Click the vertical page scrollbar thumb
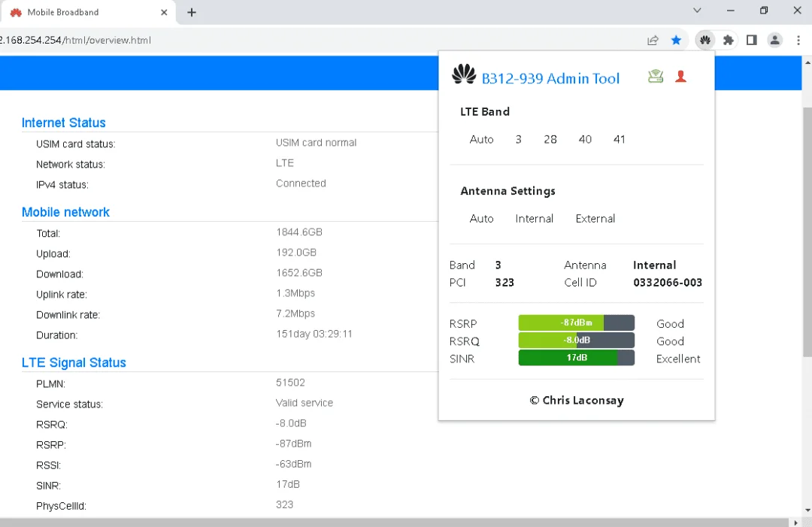The image size is (812, 527). point(807,232)
